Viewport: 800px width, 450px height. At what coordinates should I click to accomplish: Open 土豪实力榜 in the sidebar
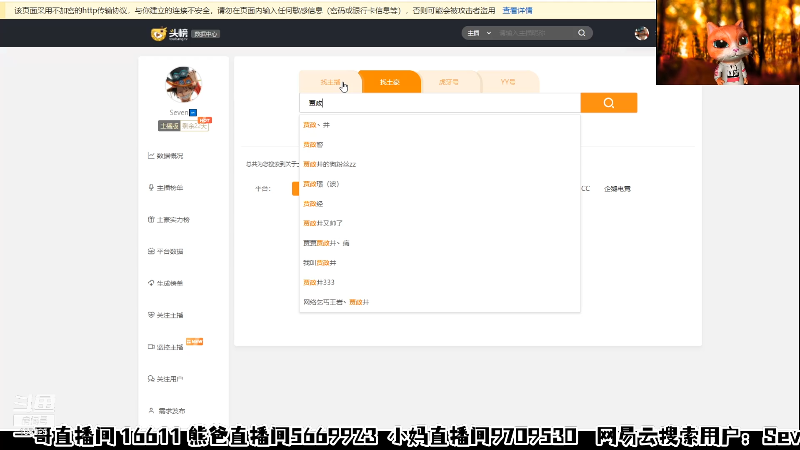pyautogui.click(x=173, y=220)
